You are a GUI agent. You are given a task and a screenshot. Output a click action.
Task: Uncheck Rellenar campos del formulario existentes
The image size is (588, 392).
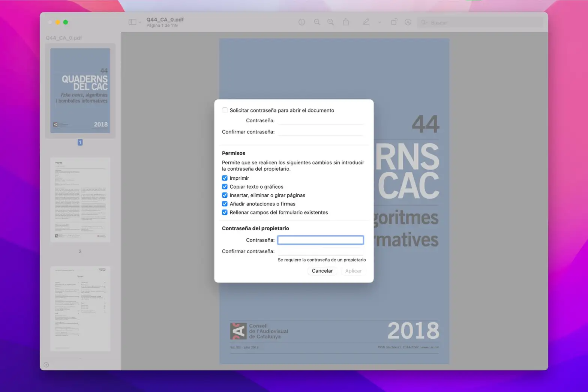225,213
